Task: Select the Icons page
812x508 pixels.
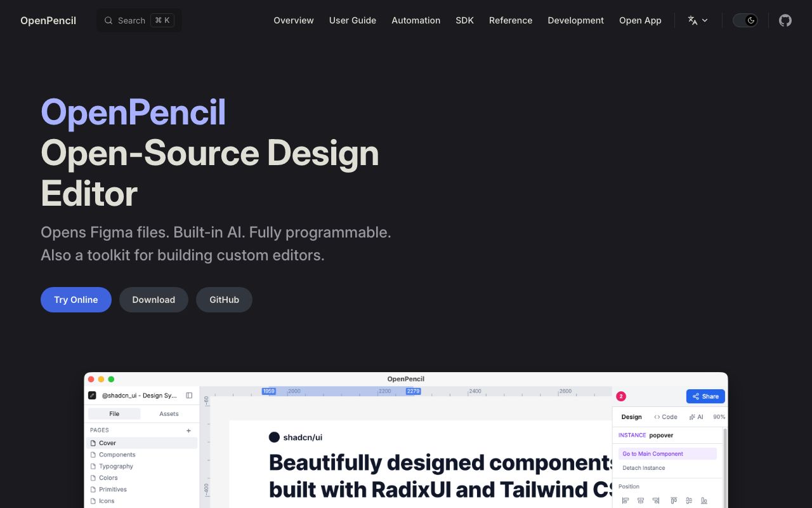Action: click(x=141, y=501)
